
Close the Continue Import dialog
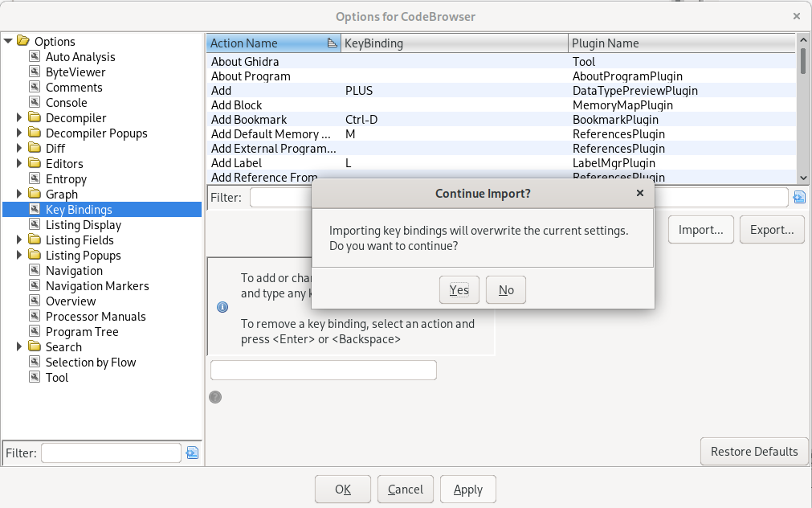[x=640, y=193]
